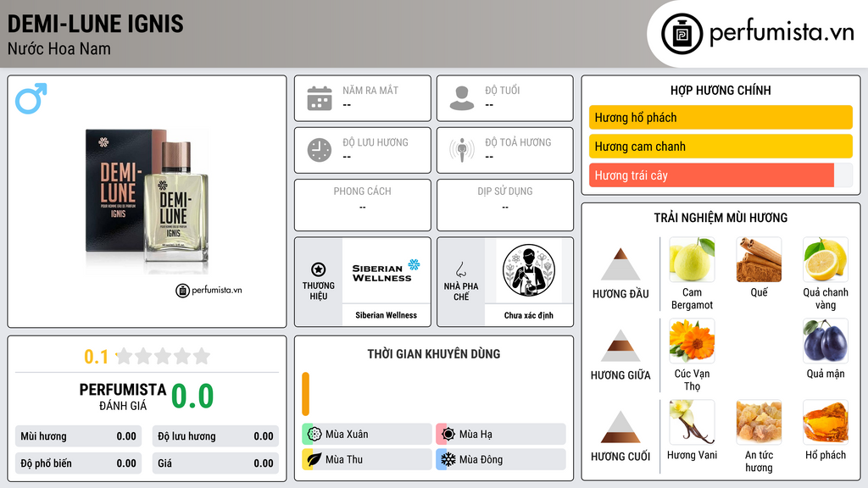868x488 pixels.
Task: Click the Mùa Xuân flower icon
Action: coord(314,435)
